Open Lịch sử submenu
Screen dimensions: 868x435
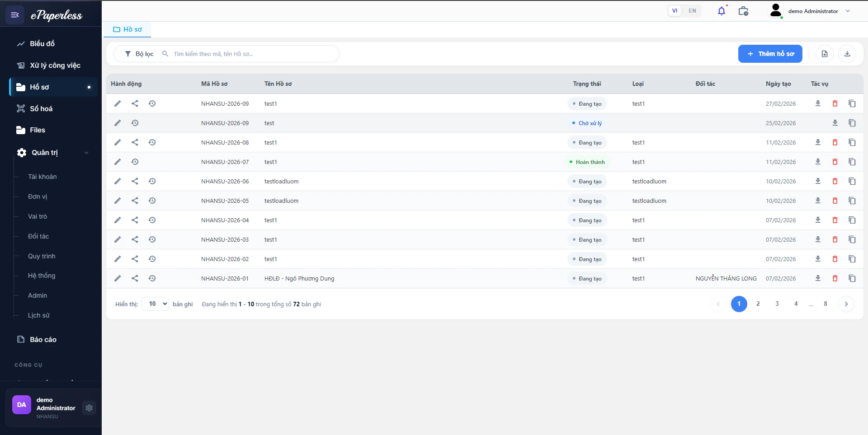pyautogui.click(x=39, y=315)
